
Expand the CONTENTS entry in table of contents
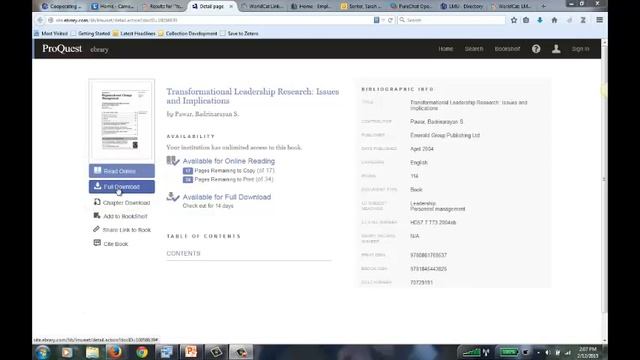coord(183,253)
